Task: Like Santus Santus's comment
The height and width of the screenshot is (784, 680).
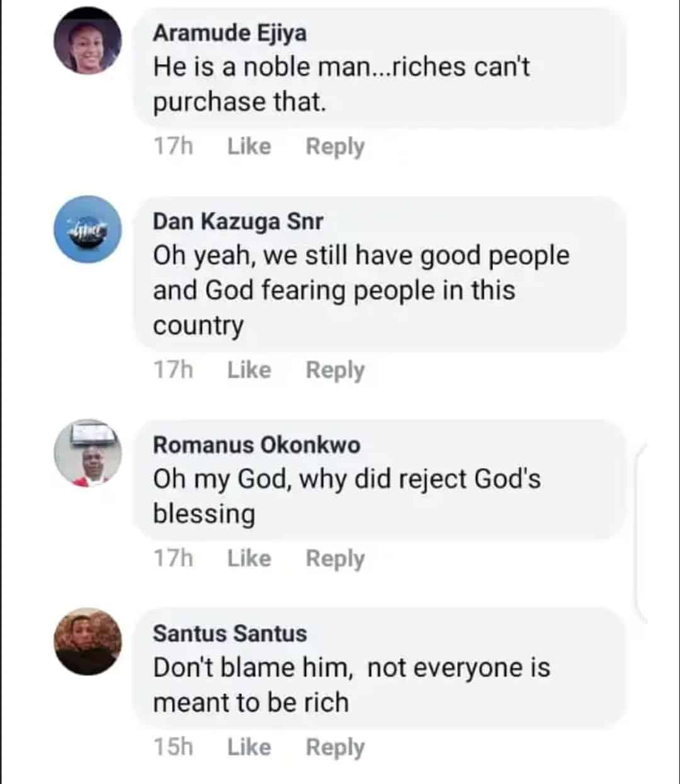Action: coord(249,747)
